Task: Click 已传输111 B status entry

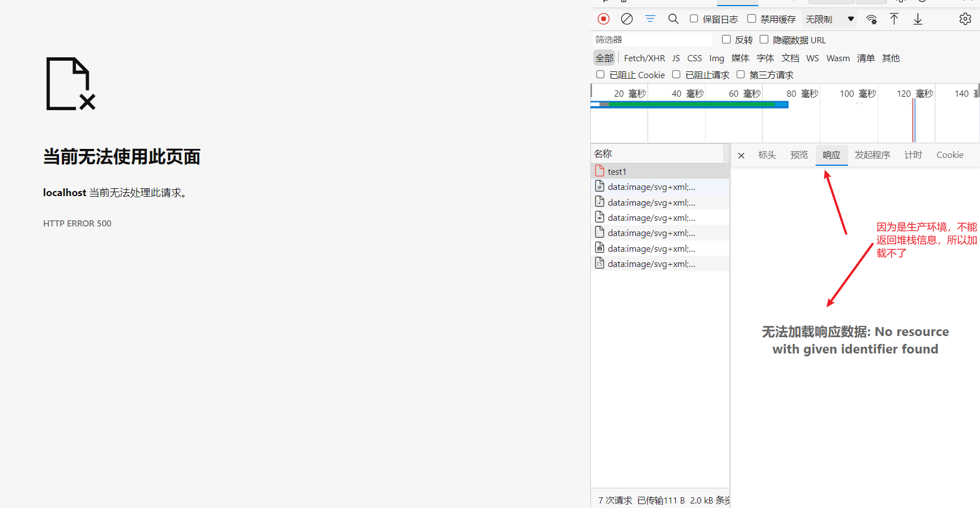Action: tap(661, 500)
